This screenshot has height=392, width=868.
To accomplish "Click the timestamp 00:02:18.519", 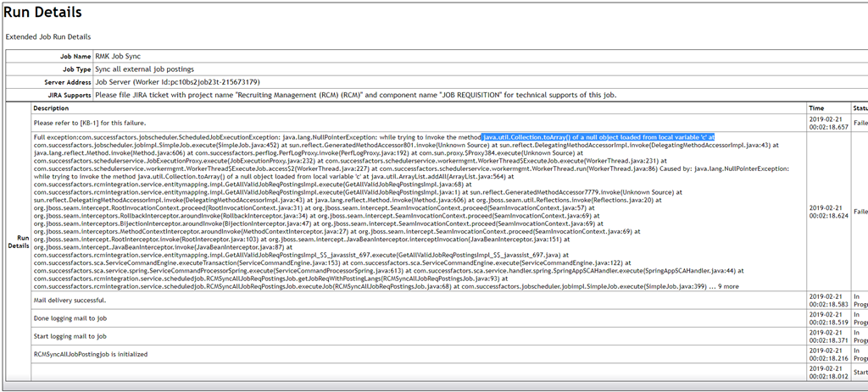I will tap(829, 322).
